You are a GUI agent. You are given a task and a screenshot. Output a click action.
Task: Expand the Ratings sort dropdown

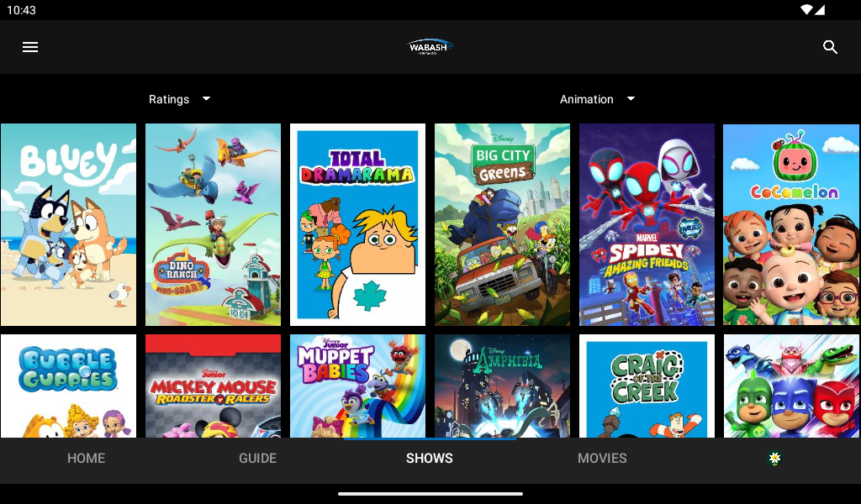click(180, 99)
